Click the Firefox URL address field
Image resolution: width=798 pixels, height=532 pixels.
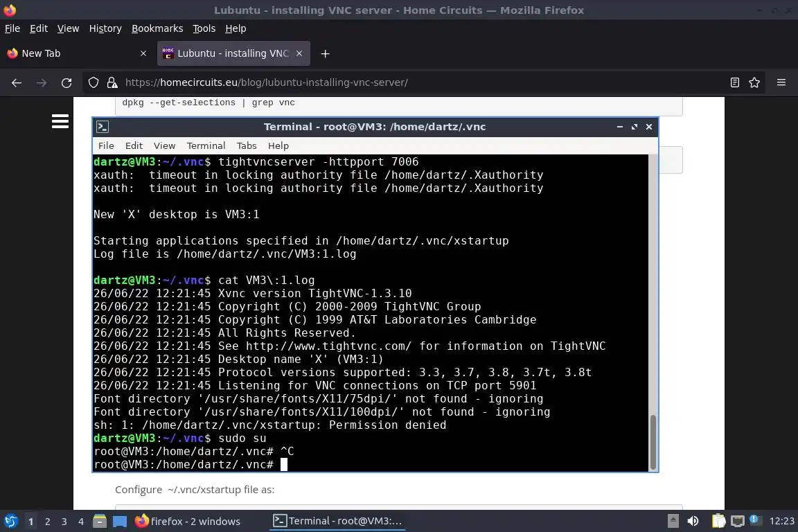(423, 82)
